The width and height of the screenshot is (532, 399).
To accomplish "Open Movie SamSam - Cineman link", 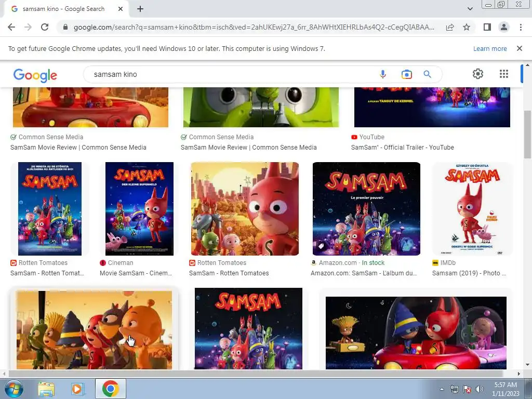I will 136,273.
